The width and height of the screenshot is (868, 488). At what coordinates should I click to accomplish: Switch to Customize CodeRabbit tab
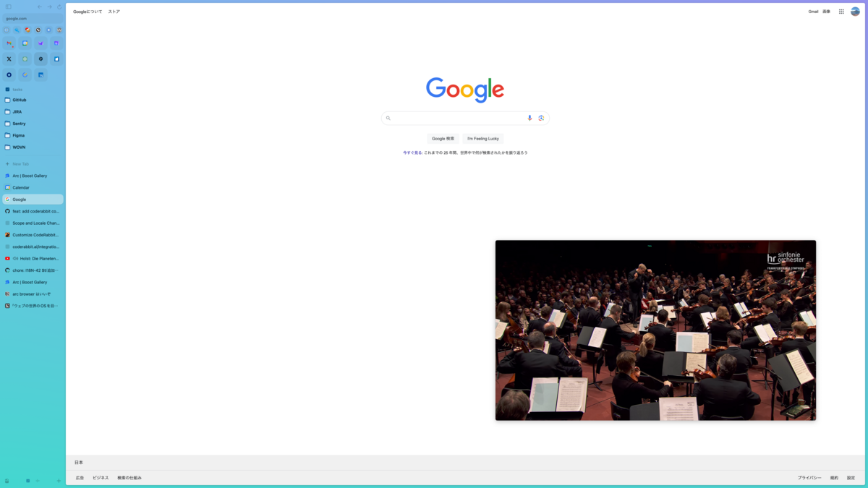pos(33,235)
